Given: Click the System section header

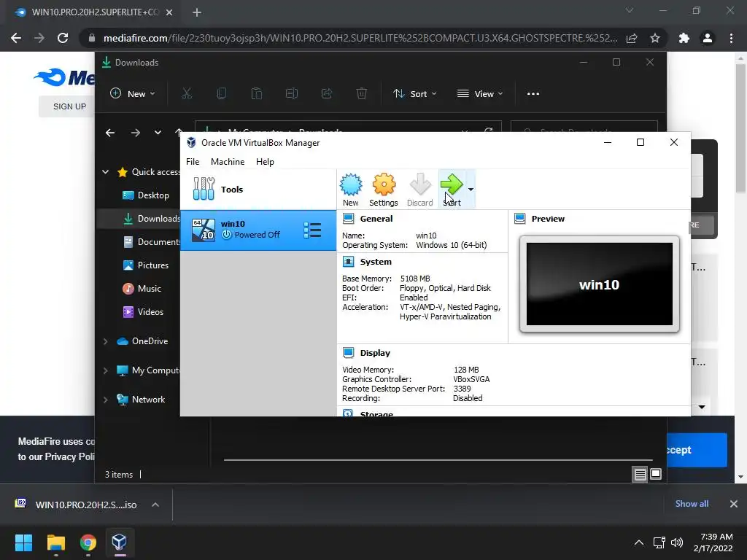Looking at the screenshot, I should [x=376, y=262].
